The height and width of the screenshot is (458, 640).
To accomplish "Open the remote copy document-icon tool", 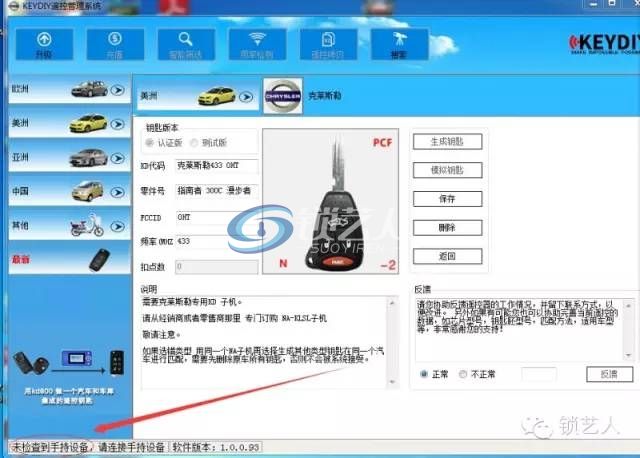I will [328, 44].
